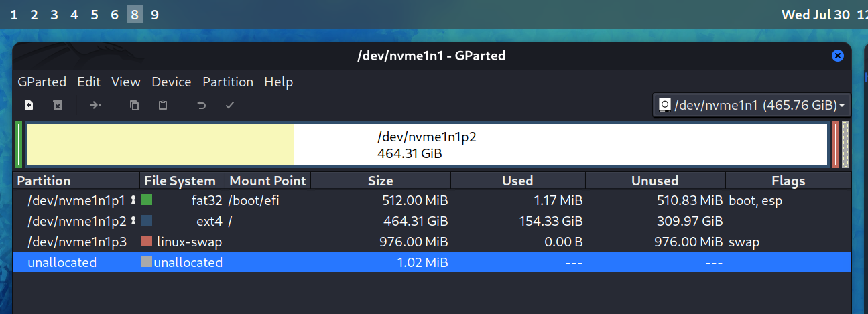Open the Partition menu
Viewport: 868px width, 314px height.
228,82
